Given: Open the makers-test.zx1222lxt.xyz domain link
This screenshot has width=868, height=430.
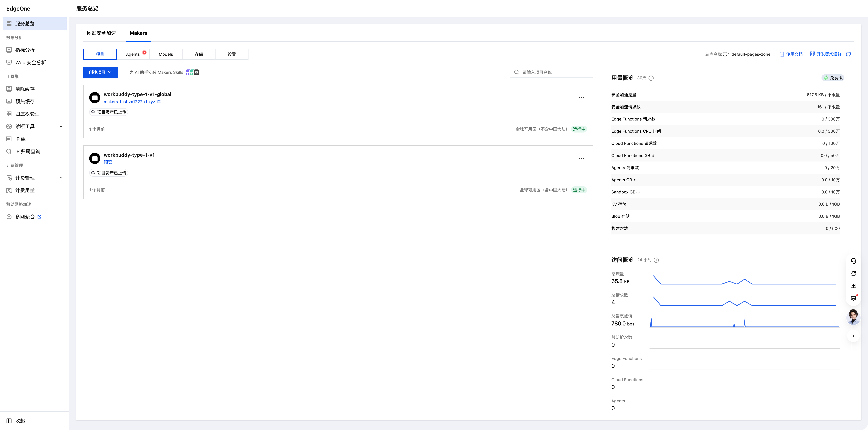Looking at the screenshot, I should 129,102.
